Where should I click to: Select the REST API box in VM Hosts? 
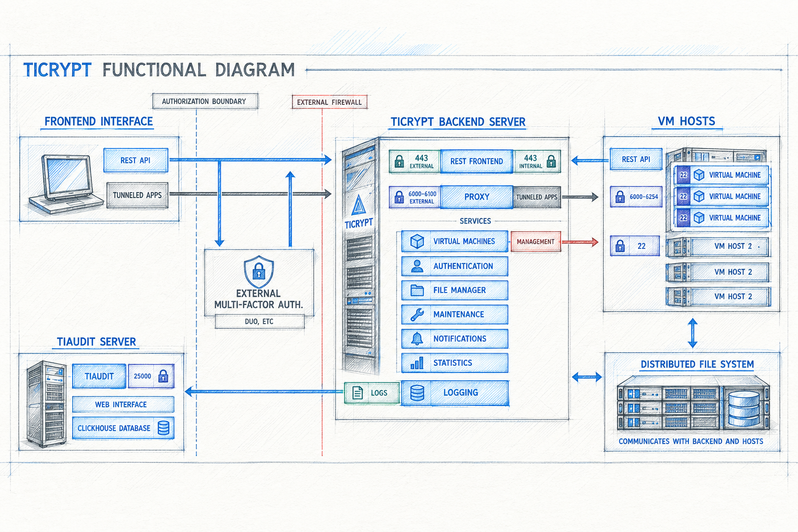tap(636, 159)
